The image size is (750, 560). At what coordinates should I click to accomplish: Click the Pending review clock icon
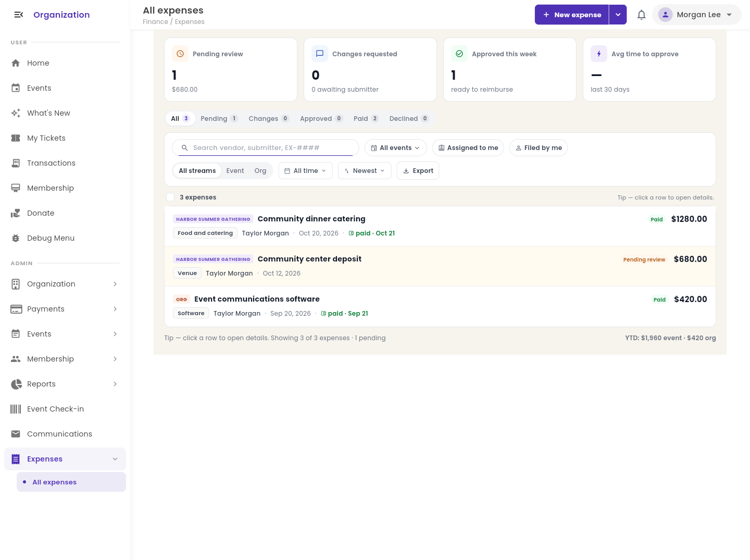180,54
